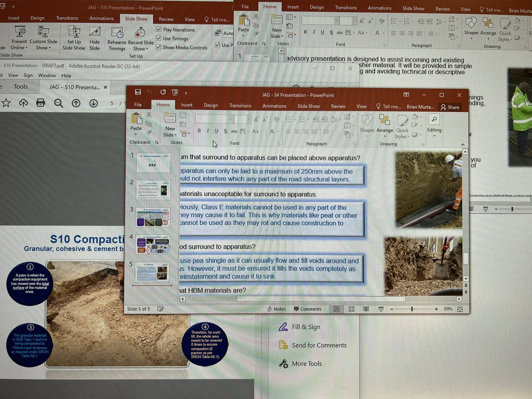Open Change Case Aa dropdown in S4 ribbon
Screen dimensions: 532x399
coord(256,131)
